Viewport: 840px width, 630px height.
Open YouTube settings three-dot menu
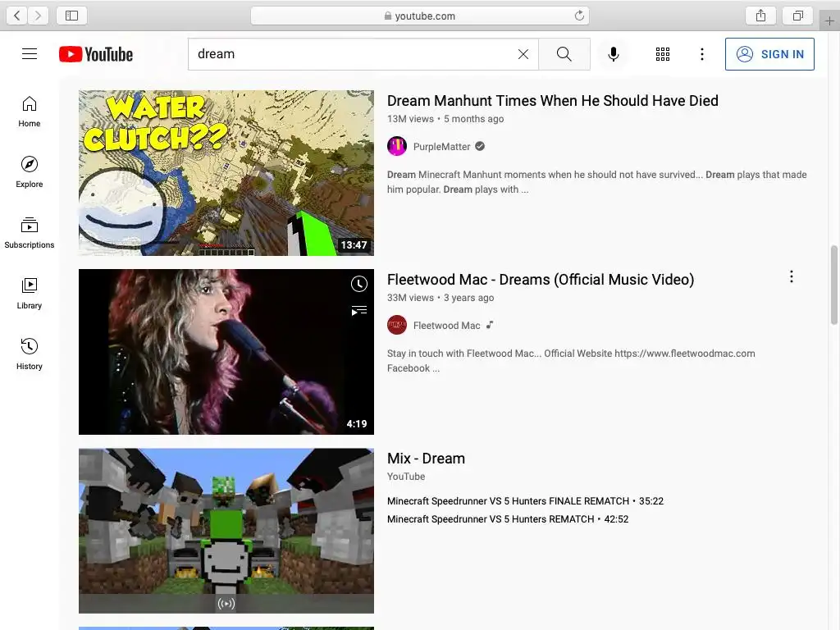tap(702, 54)
